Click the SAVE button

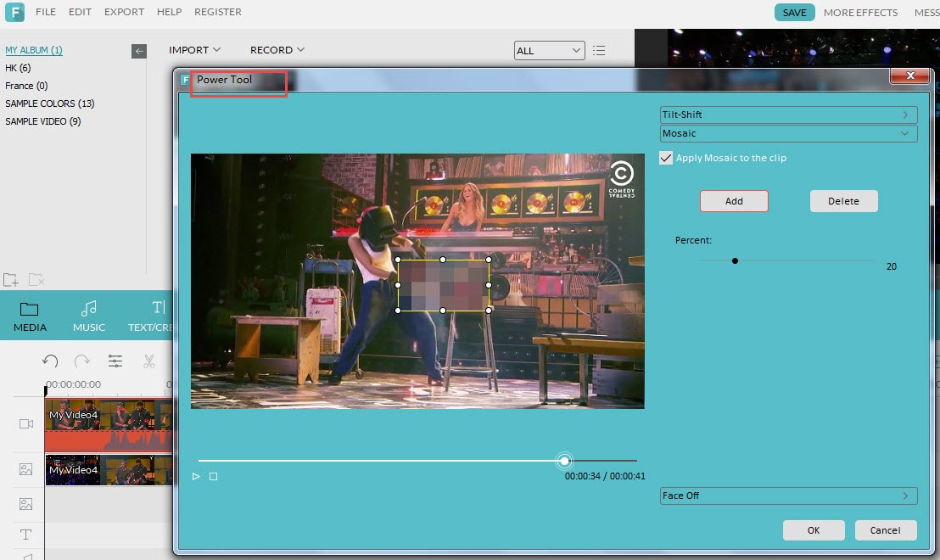[794, 13]
